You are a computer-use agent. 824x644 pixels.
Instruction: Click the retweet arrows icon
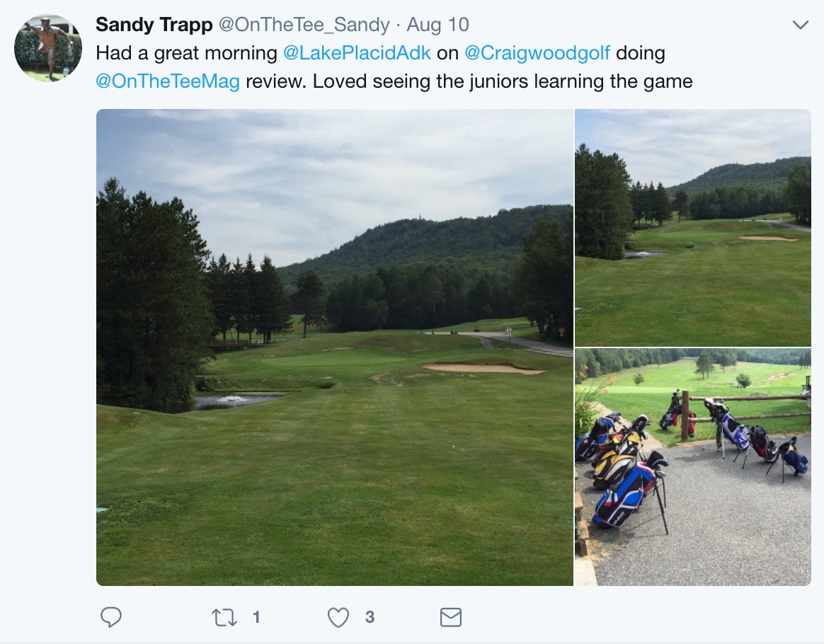pyautogui.click(x=224, y=617)
